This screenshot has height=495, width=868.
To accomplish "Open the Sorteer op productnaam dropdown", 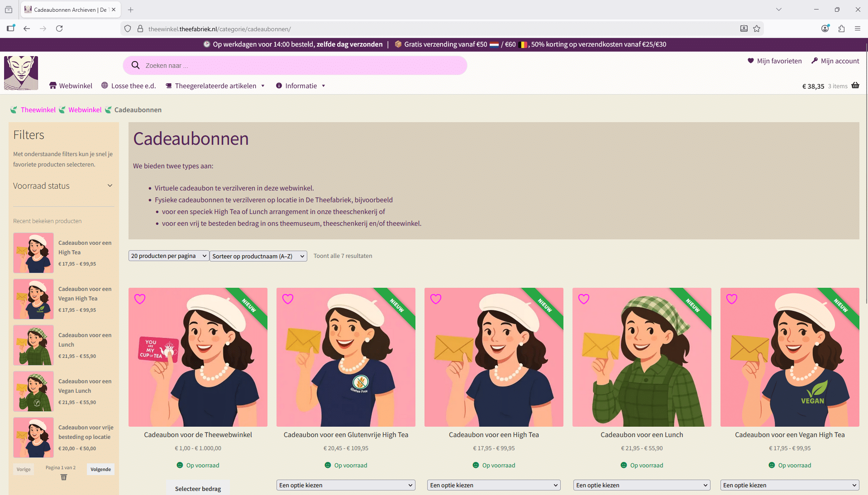I will [258, 257].
